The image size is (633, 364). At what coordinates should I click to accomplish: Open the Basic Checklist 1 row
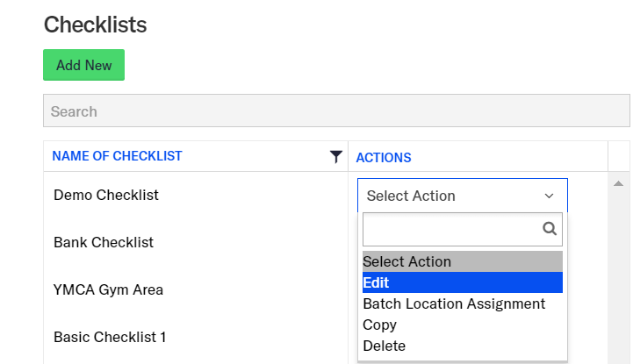(x=110, y=337)
